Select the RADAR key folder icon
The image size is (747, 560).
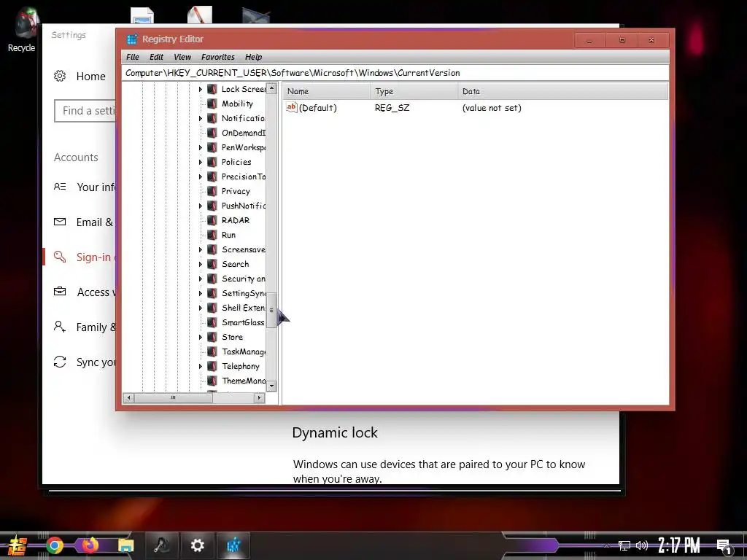click(x=212, y=220)
